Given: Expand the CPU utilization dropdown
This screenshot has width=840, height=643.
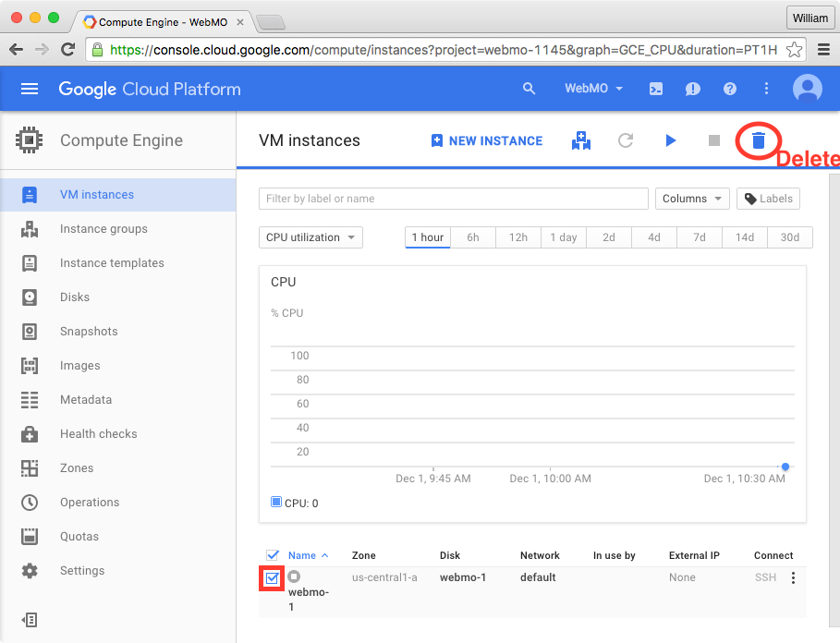Looking at the screenshot, I should click(310, 237).
